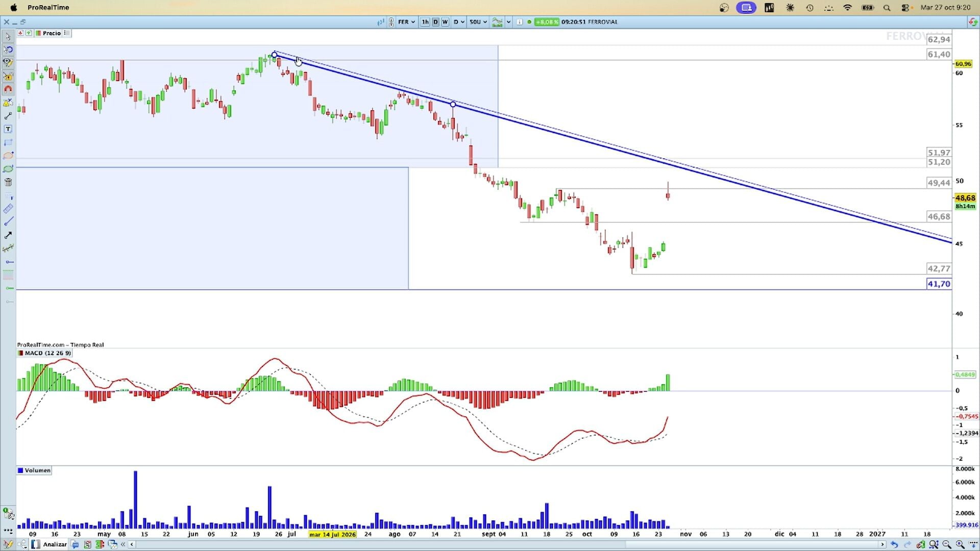The height and width of the screenshot is (551, 980).
Task: Select the Text annotation tool
Action: point(8,129)
